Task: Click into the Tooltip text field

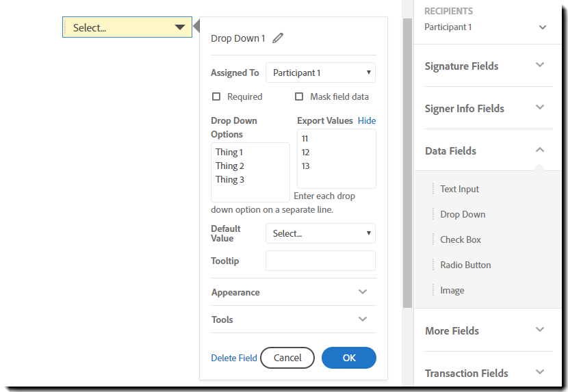Action: point(320,261)
